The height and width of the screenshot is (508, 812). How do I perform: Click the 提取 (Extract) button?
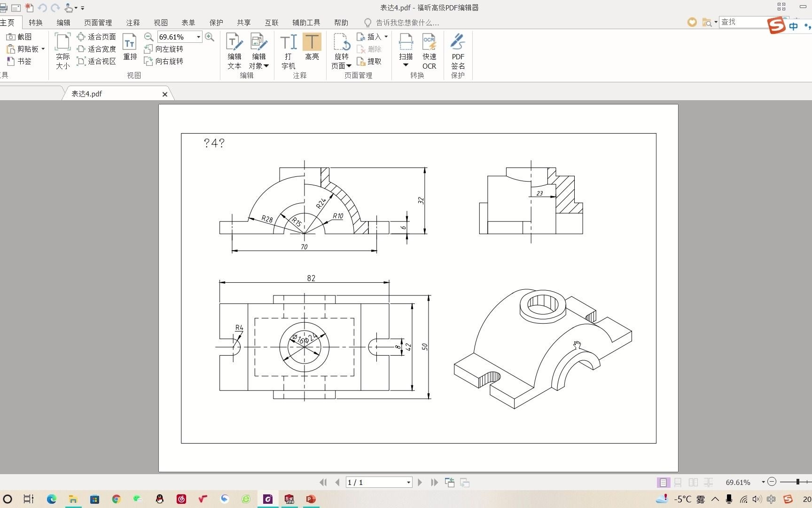tap(371, 61)
